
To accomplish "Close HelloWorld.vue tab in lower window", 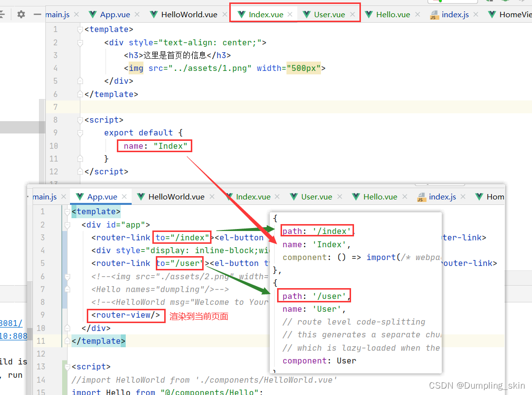I will [x=212, y=197].
